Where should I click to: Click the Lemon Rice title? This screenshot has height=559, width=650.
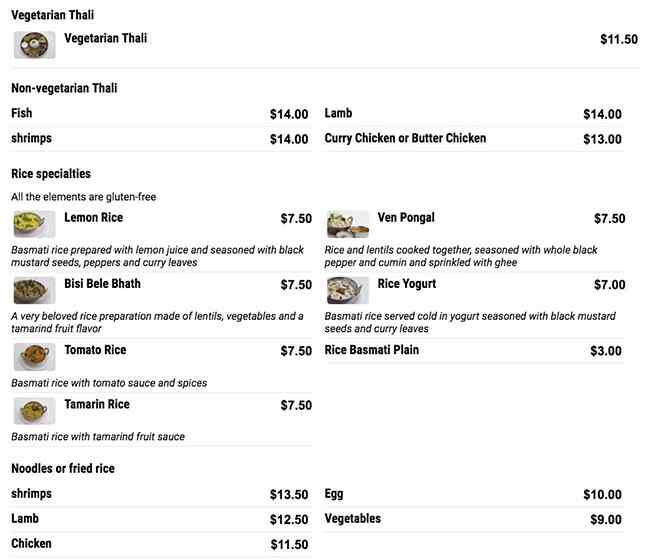point(93,217)
